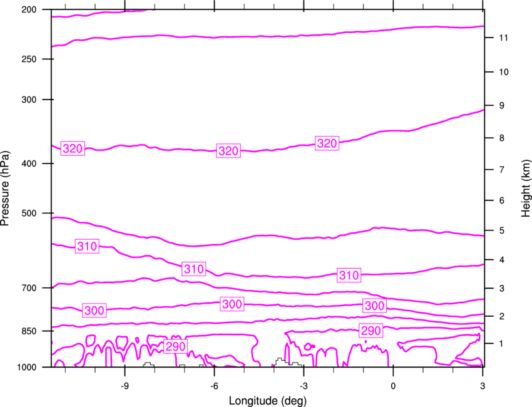Select the lower-left 290 contour label
The width and height of the screenshot is (532, 407).
coord(175,347)
